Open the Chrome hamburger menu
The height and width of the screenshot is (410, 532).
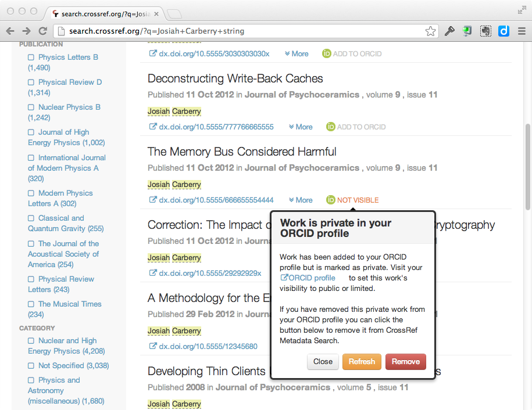click(x=521, y=31)
